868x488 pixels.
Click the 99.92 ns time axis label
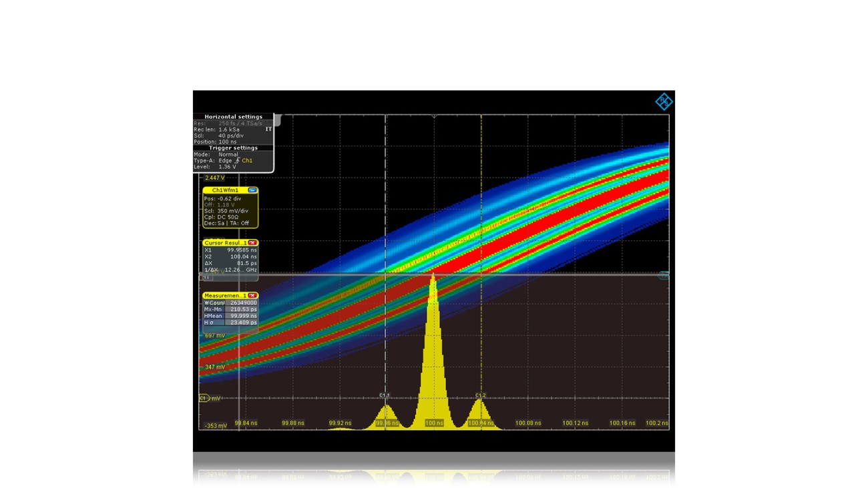pos(341,423)
